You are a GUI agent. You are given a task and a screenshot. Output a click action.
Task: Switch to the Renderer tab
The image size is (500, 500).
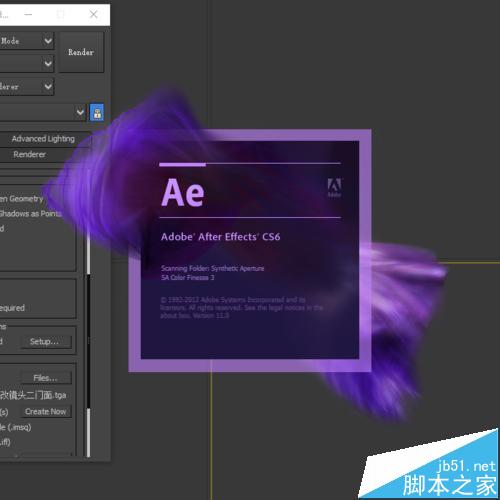click(30, 154)
